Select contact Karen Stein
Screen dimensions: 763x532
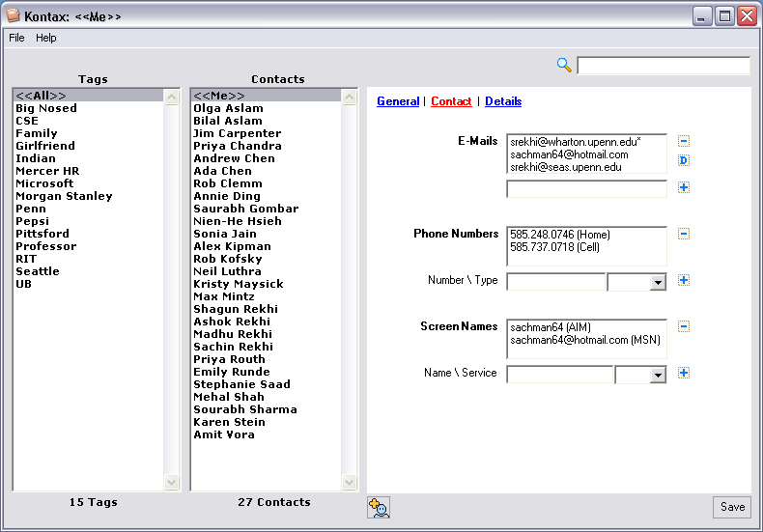tap(267, 422)
